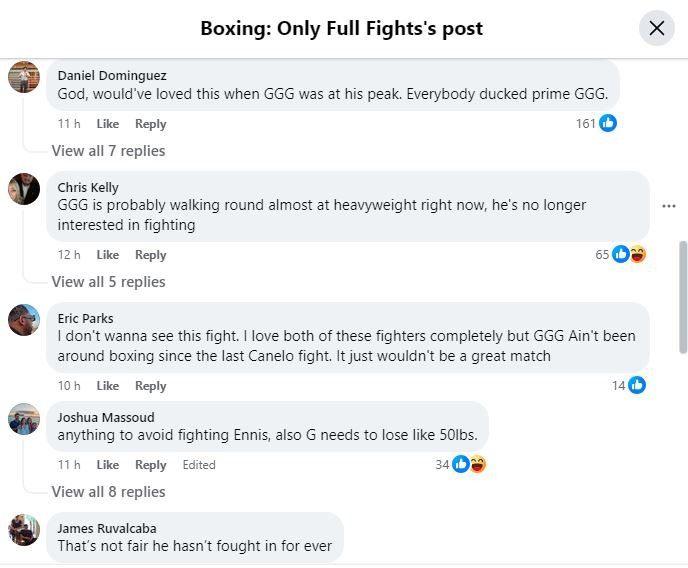This screenshot has width=688, height=568.
Task: Click the comments scrollbar
Action: click(x=683, y=295)
